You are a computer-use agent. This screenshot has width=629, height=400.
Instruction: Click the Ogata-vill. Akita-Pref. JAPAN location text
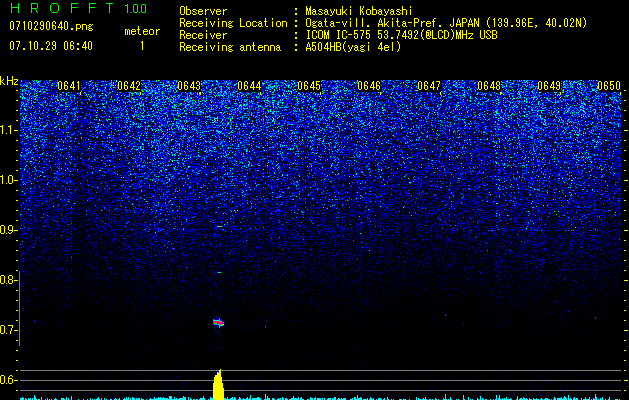click(x=446, y=23)
